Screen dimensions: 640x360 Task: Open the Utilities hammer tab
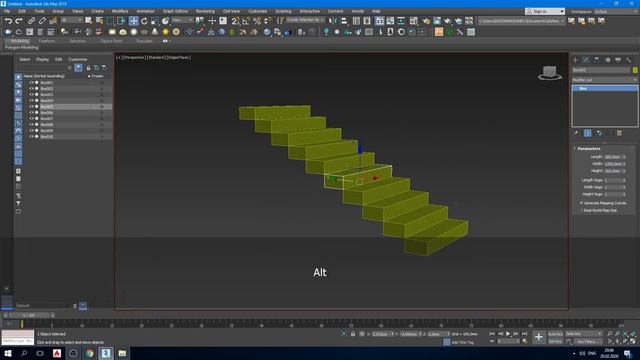point(629,60)
